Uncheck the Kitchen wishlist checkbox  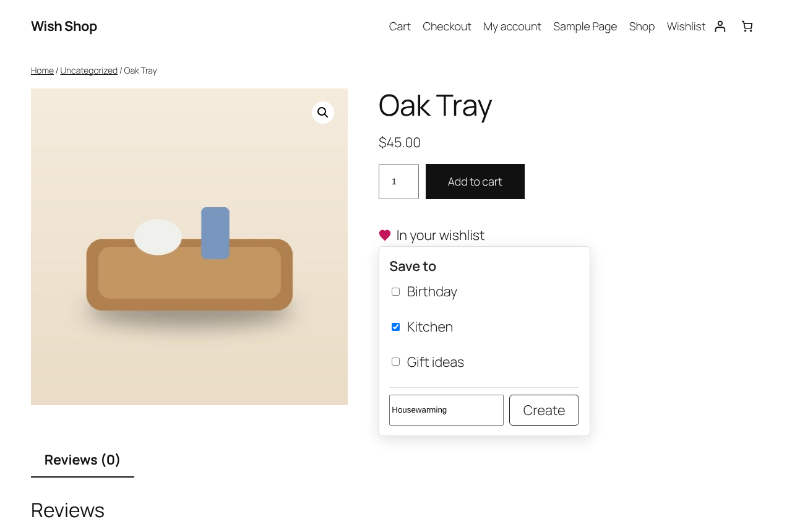tap(396, 327)
